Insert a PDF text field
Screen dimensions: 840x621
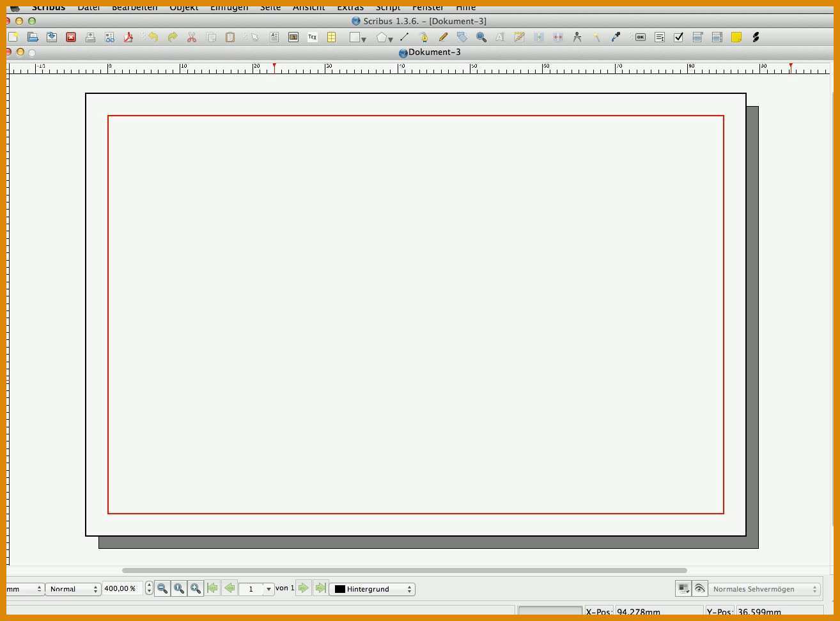click(x=660, y=37)
